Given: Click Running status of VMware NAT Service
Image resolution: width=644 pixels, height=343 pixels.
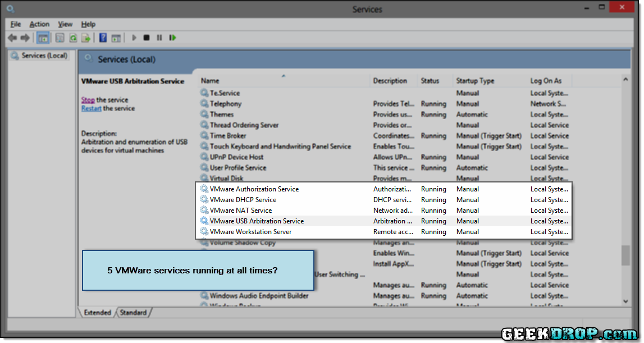Looking at the screenshot, I should pyautogui.click(x=433, y=211).
